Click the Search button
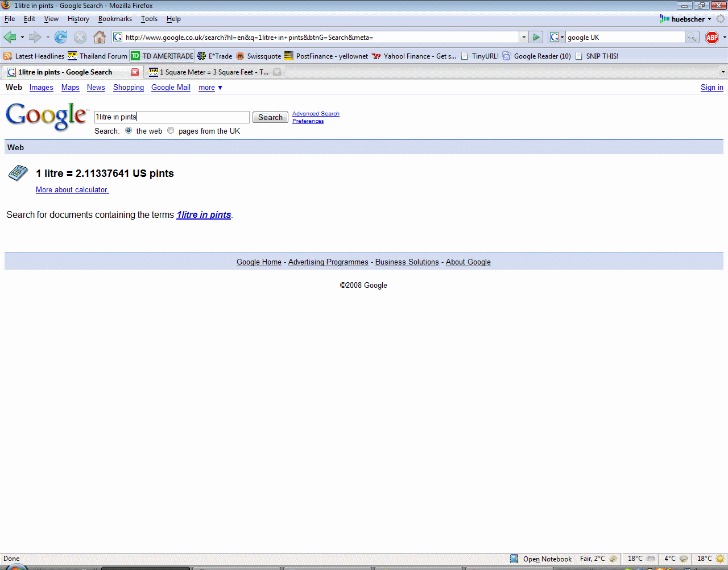Screen dimensions: 728x570 pos(270,117)
